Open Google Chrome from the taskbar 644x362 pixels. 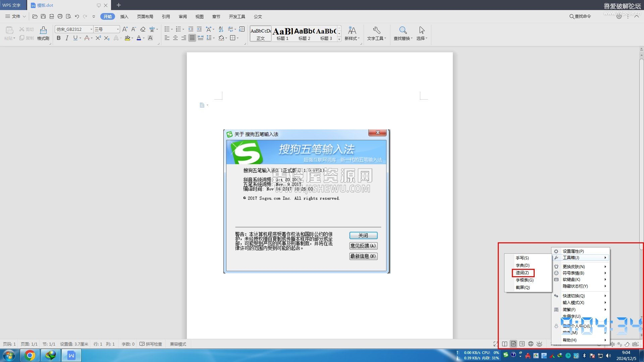(30, 355)
